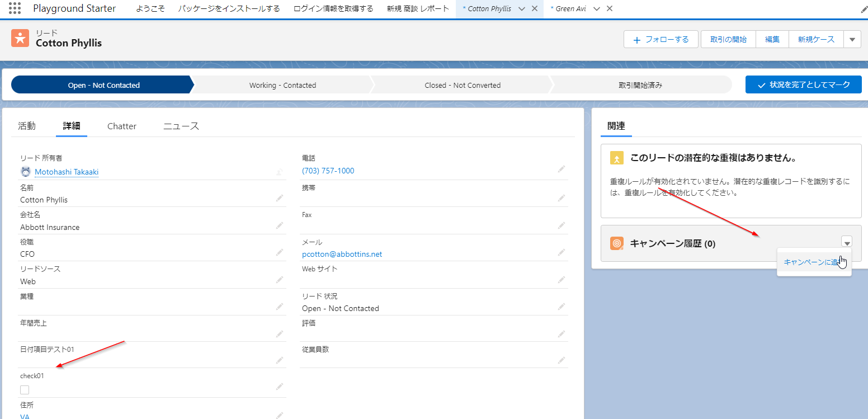Edit 日付項目テスト01 via pencil icon

pos(279,360)
